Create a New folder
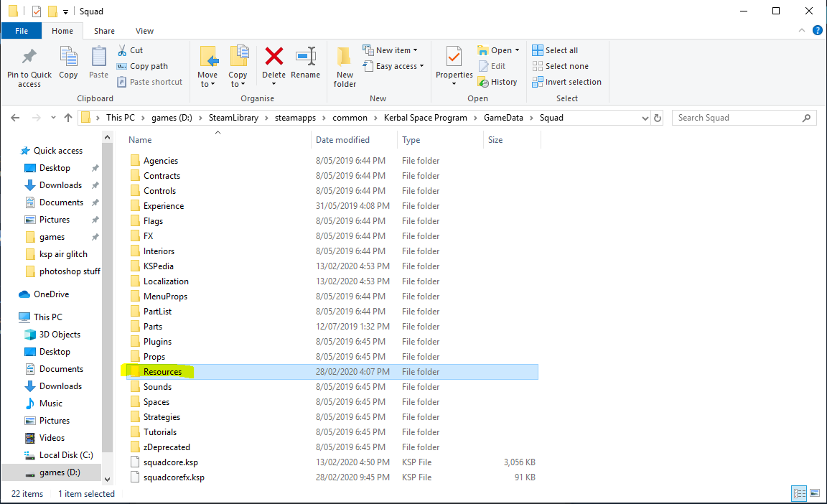Viewport: 827px width, 504px height. 345,67
